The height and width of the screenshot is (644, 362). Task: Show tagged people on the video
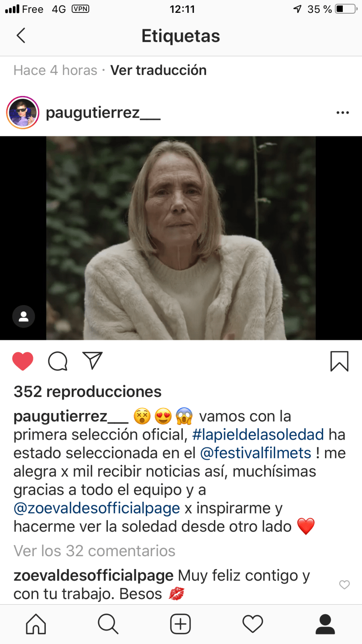(x=24, y=317)
